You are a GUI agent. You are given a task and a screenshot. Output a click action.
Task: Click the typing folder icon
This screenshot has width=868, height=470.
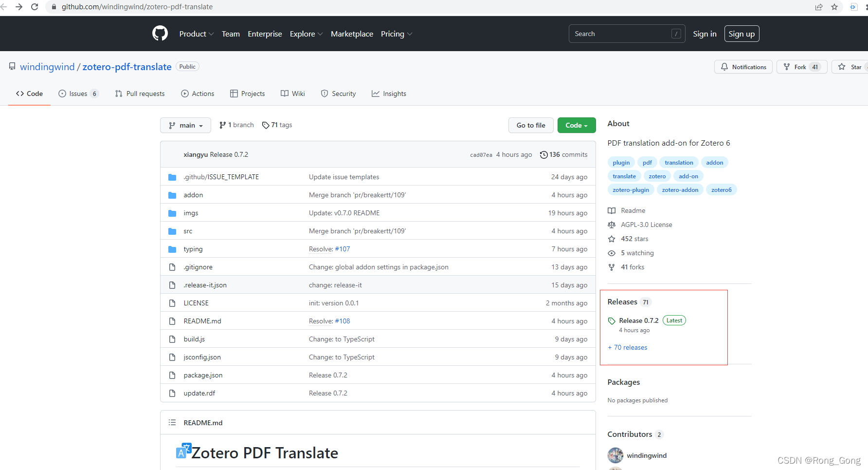click(x=172, y=249)
